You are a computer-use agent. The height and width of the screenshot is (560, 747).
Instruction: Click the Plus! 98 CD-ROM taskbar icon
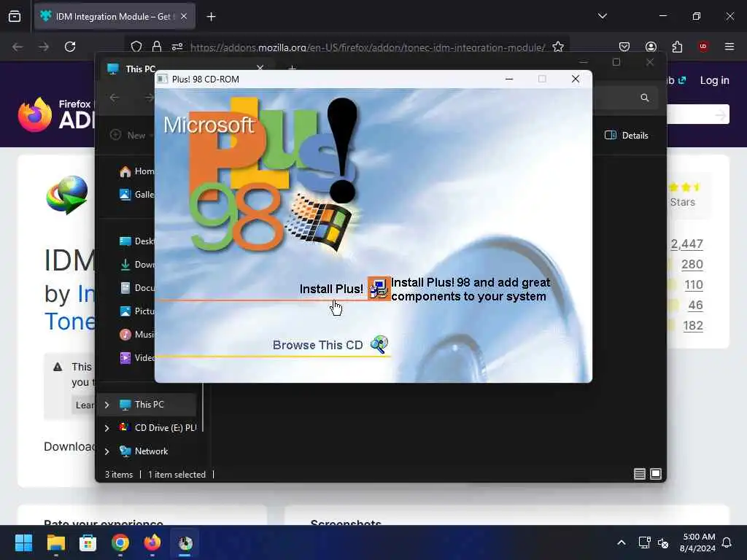point(185,542)
